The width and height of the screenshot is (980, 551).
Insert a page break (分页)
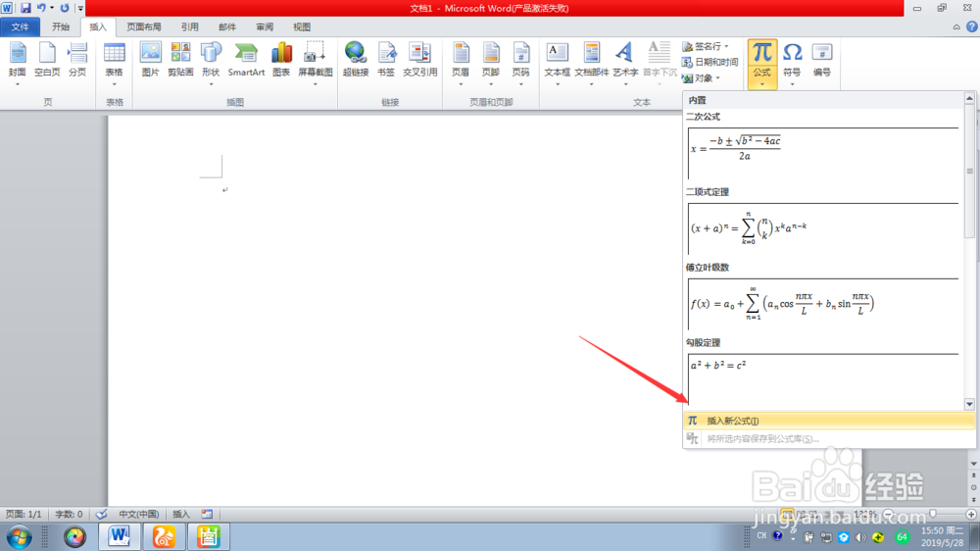click(76, 60)
